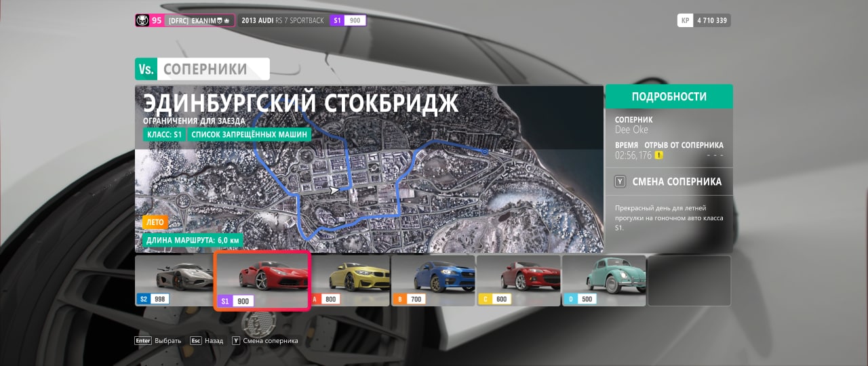Click the player badge icon at top left
Viewport: 868px width, 366px height.
pos(142,20)
